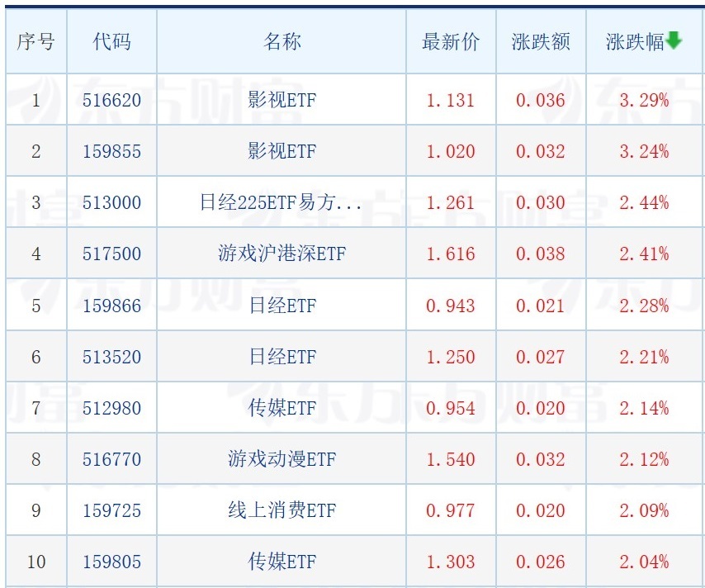
Task: Click the 名称 column header
Action: 282,42
